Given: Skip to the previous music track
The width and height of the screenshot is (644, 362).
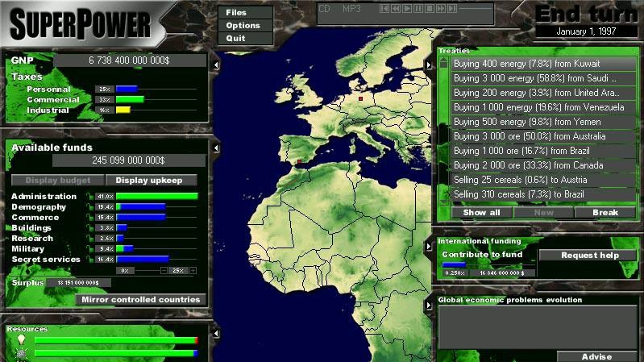Looking at the screenshot, I should pos(385,8).
